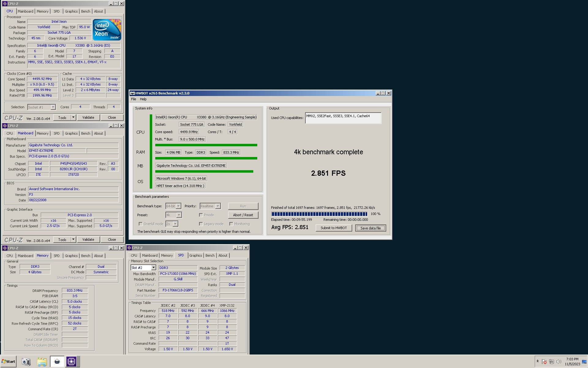The image size is (588, 368).
Task: Click the Start button
Action: tap(9, 362)
